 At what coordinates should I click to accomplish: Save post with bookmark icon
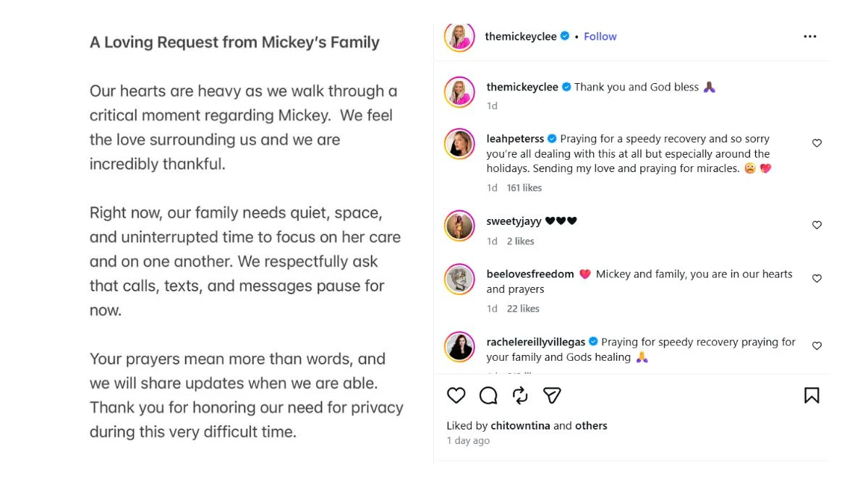(x=812, y=395)
